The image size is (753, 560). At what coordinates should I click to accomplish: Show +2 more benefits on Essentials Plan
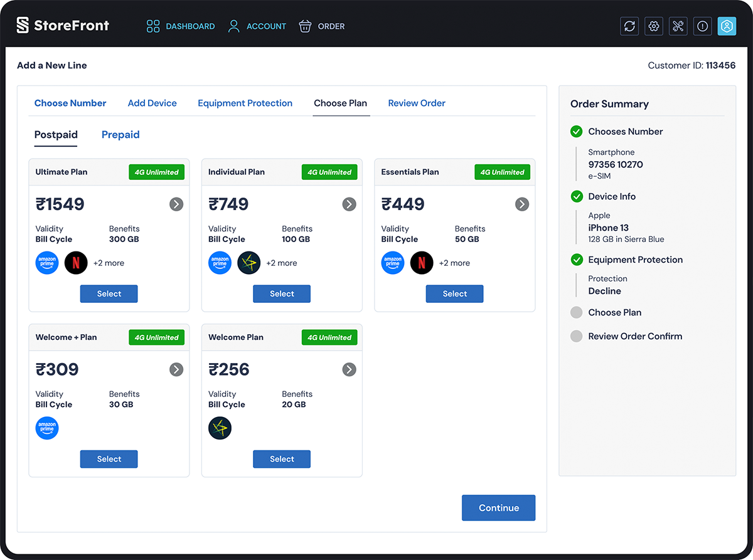pyautogui.click(x=454, y=263)
